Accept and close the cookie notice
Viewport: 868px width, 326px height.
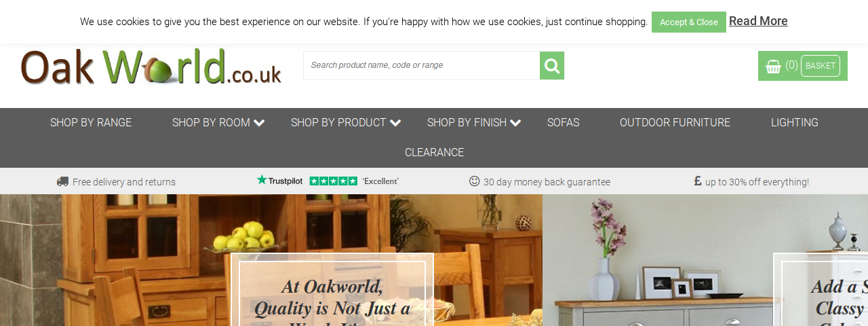[x=688, y=22]
